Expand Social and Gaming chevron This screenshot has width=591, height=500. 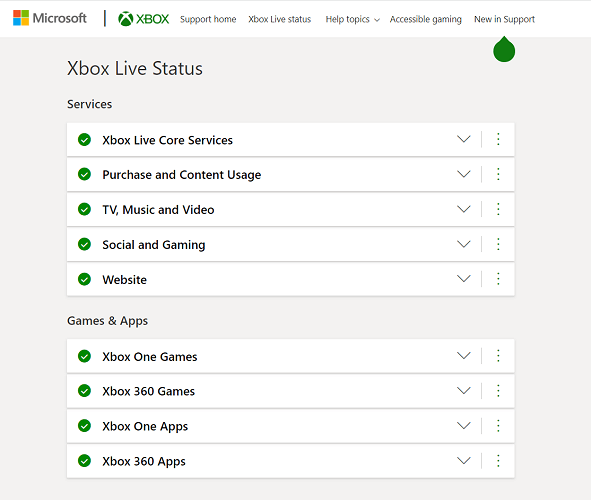(464, 244)
